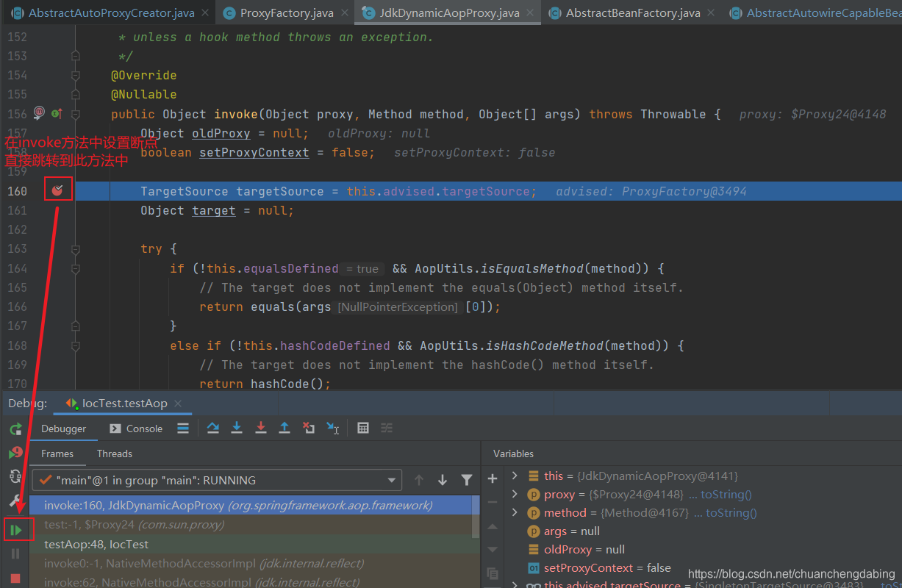Click the @ gutter icon at line 156

(39, 113)
